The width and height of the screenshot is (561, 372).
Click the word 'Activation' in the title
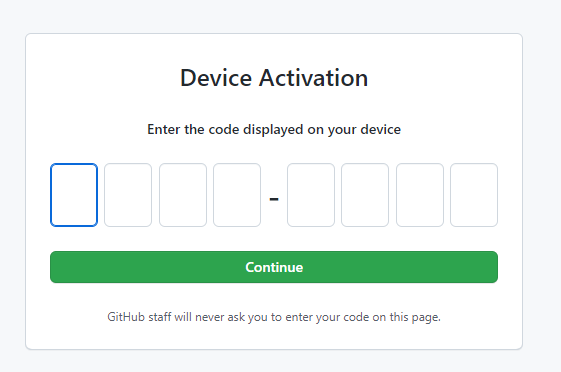point(313,78)
